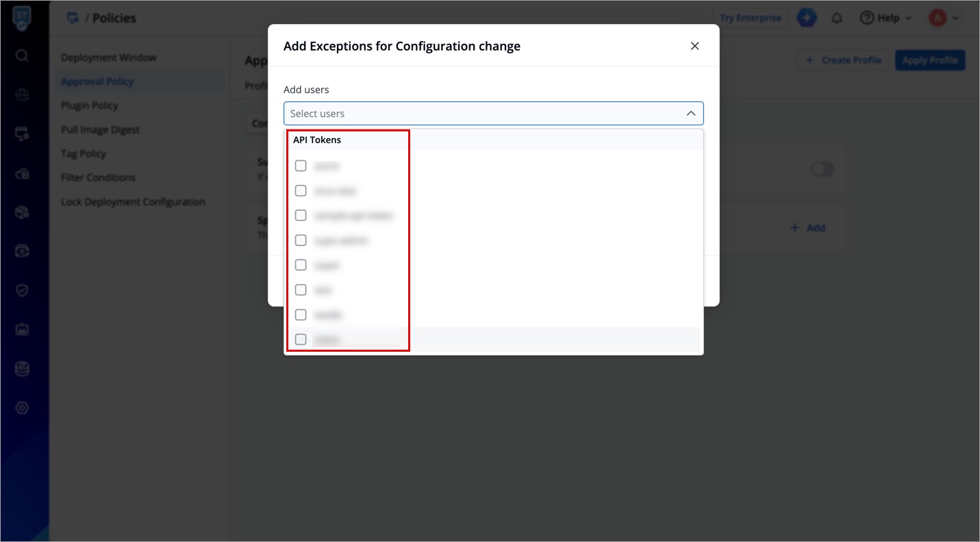Open the globe icon in left sidebar
The image size is (980, 542).
22,96
